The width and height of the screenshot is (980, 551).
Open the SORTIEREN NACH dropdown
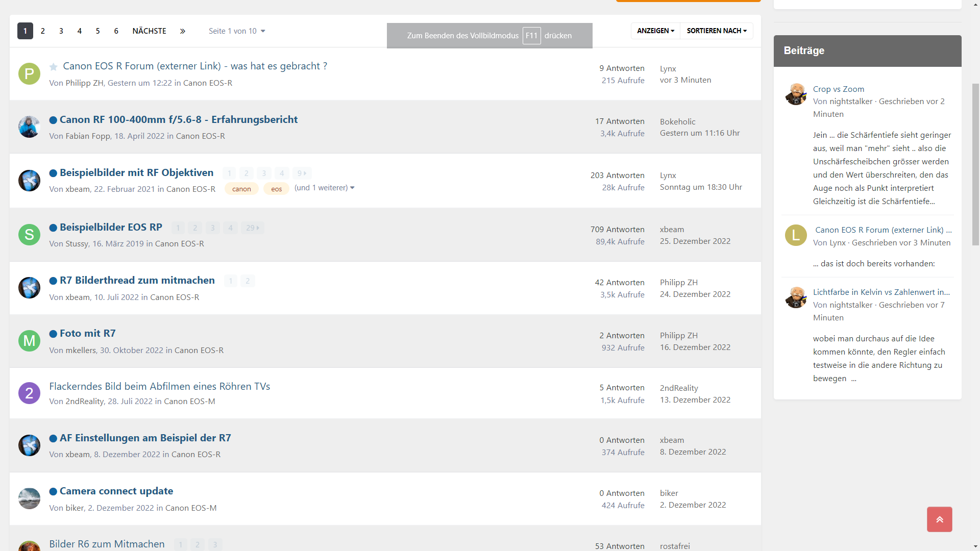716,31
